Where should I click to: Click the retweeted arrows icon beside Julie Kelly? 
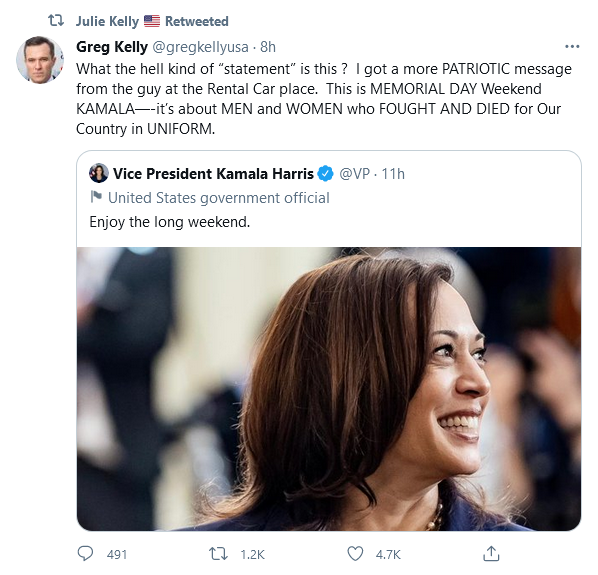pyautogui.click(x=56, y=20)
